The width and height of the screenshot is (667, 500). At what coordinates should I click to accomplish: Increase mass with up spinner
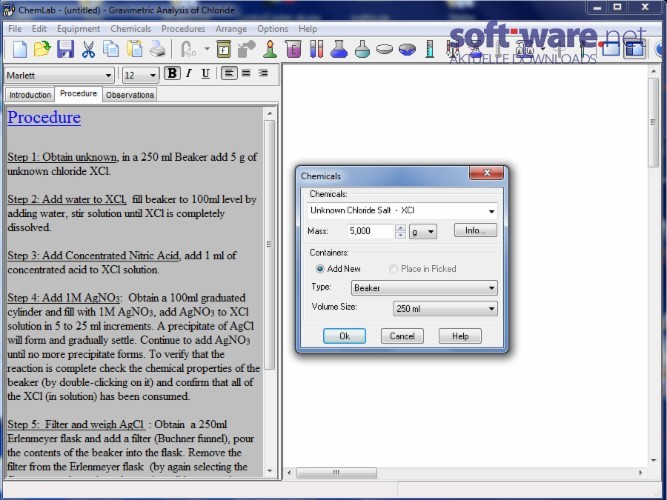[x=400, y=228]
